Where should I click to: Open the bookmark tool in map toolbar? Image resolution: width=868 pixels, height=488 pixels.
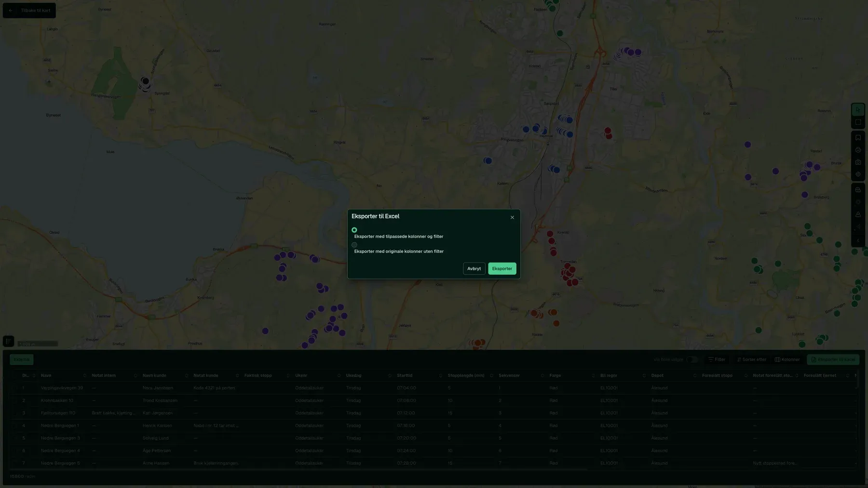point(858,138)
